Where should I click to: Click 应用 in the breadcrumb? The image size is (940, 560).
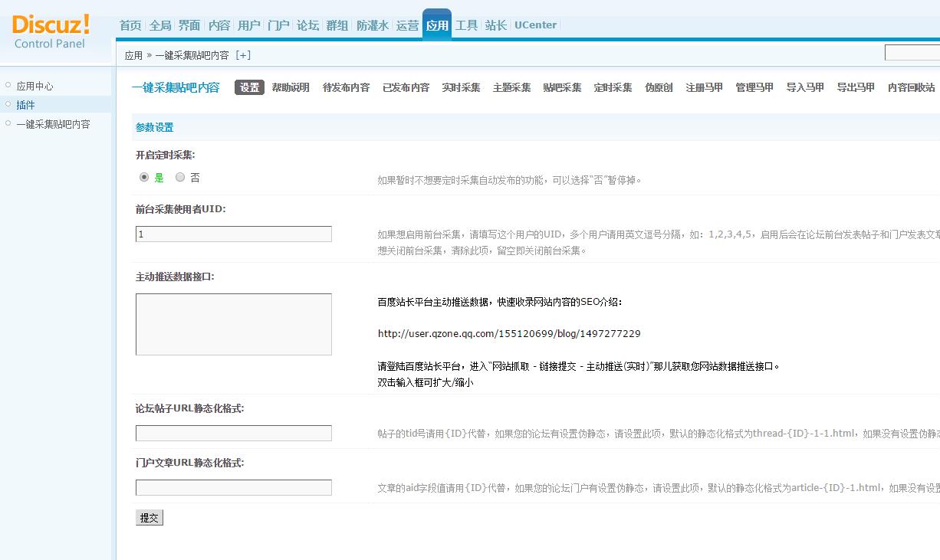pos(133,55)
